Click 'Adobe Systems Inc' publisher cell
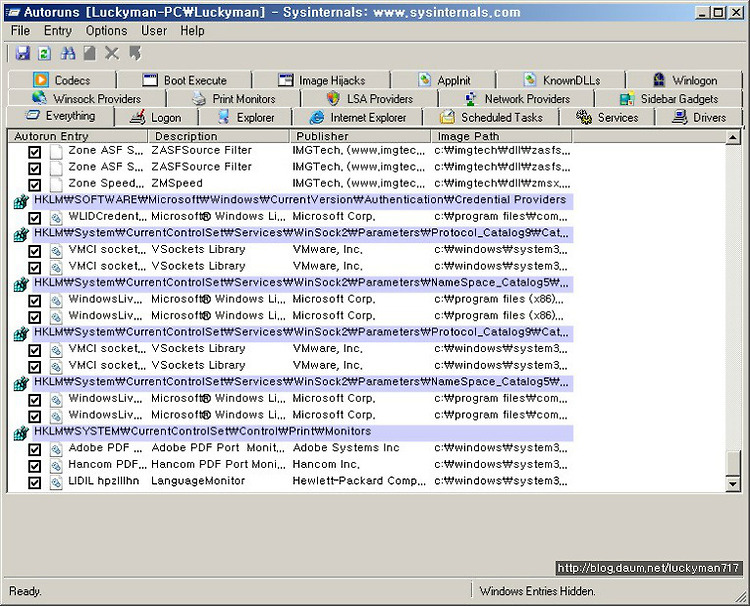The width and height of the screenshot is (750, 606). [346, 448]
